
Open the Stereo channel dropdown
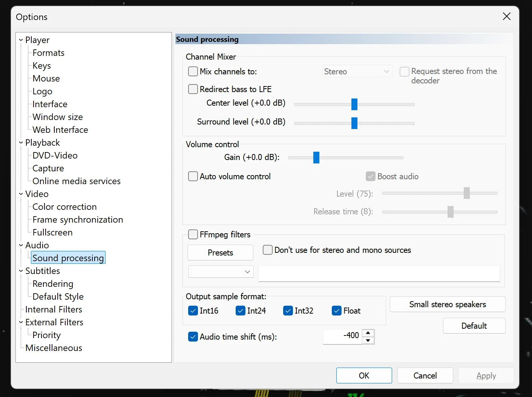click(x=357, y=71)
